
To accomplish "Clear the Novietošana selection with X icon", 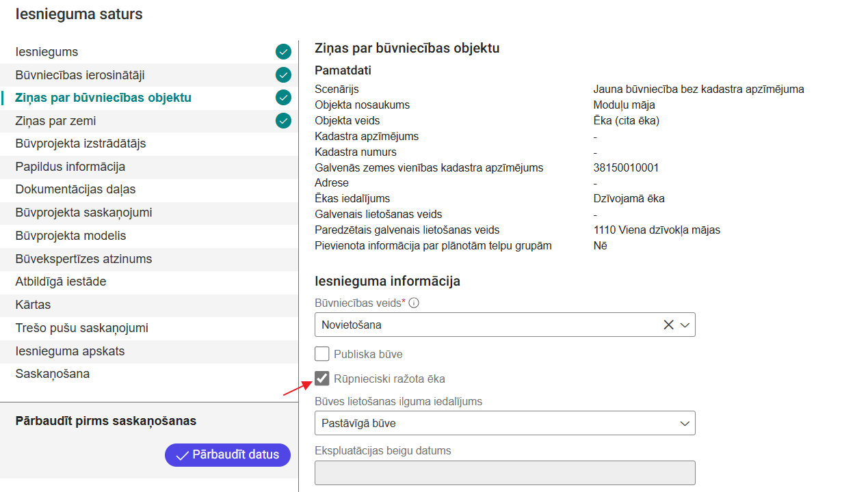I will 668,325.
